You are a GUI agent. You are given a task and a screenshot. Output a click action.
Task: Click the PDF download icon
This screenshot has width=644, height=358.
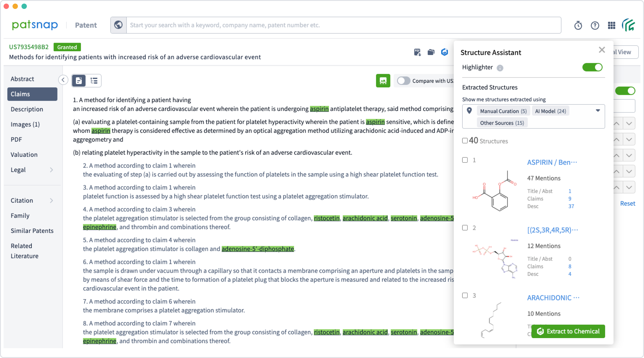pyautogui.click(x=417, y=52)
